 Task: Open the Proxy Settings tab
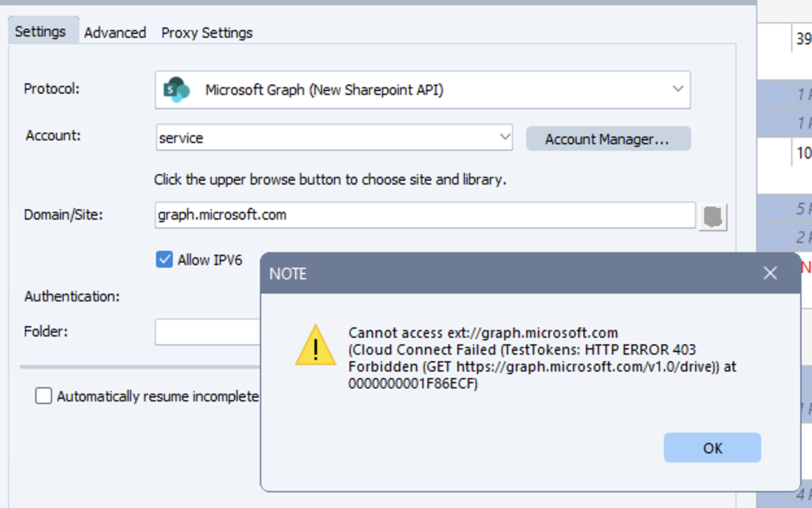click(207, 32)
